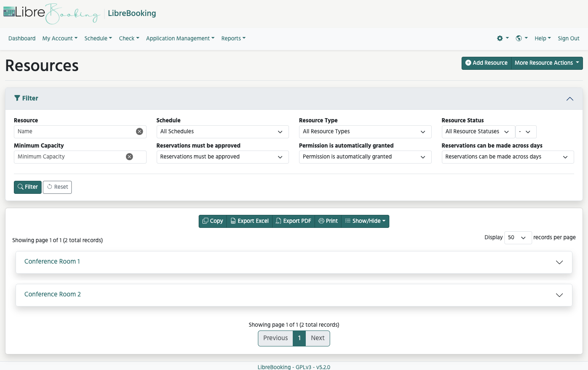Open Reports menu

coord(234,38)
